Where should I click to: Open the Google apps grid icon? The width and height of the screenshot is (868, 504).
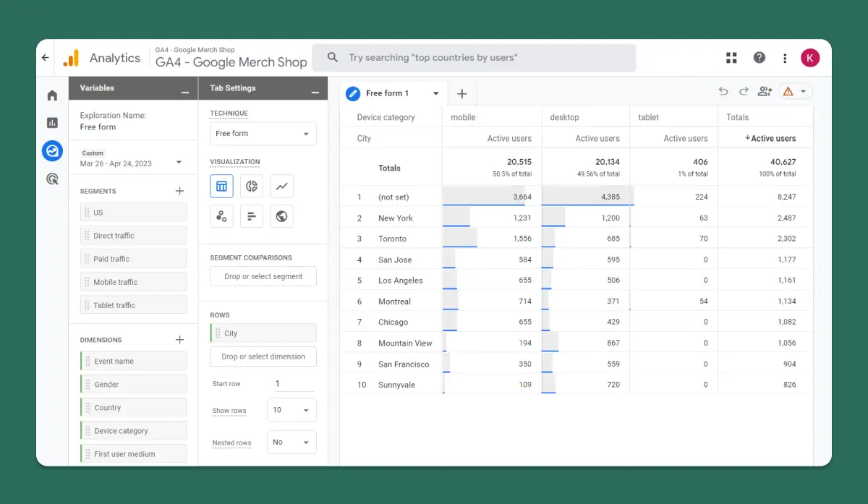pyautogui.click(x=732, y=58)
